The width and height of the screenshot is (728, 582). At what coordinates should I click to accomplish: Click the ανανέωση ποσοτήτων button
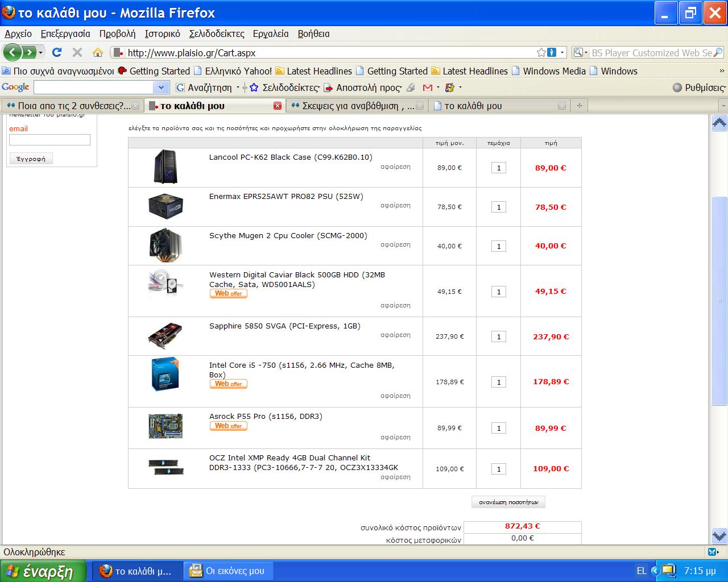(508, 502)
